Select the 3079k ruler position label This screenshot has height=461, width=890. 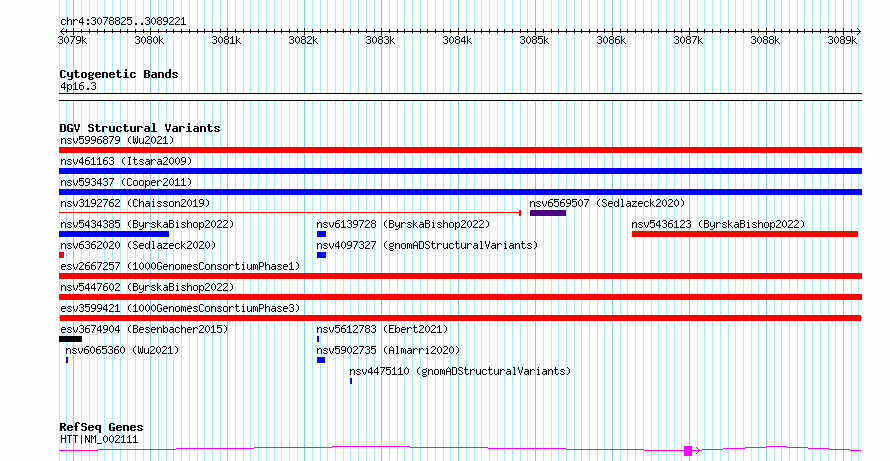(73, 40)
